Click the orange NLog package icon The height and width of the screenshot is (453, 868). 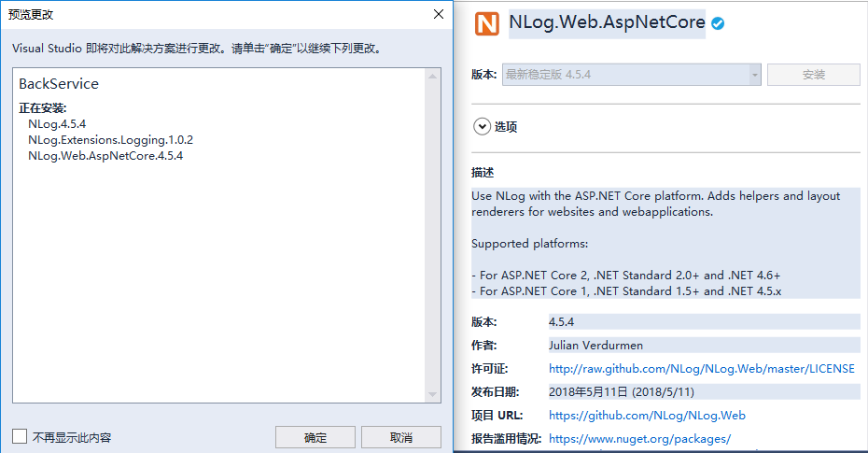point(487,23)
